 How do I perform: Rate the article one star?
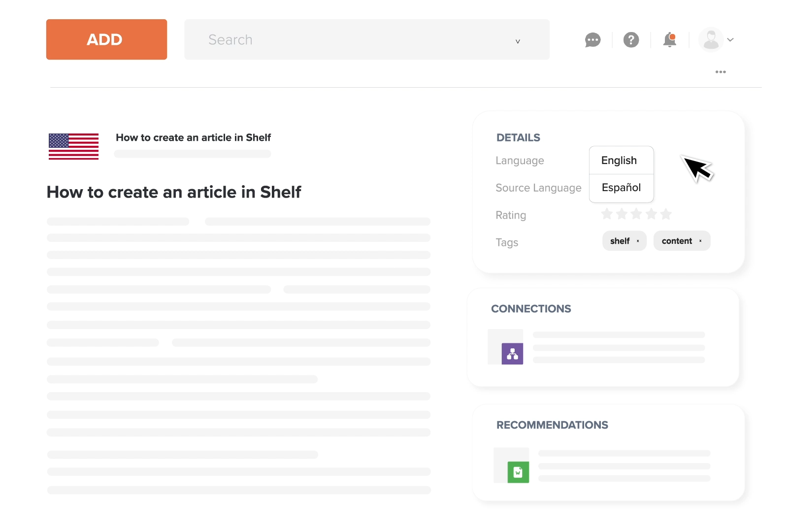click(x=607, y=214)
